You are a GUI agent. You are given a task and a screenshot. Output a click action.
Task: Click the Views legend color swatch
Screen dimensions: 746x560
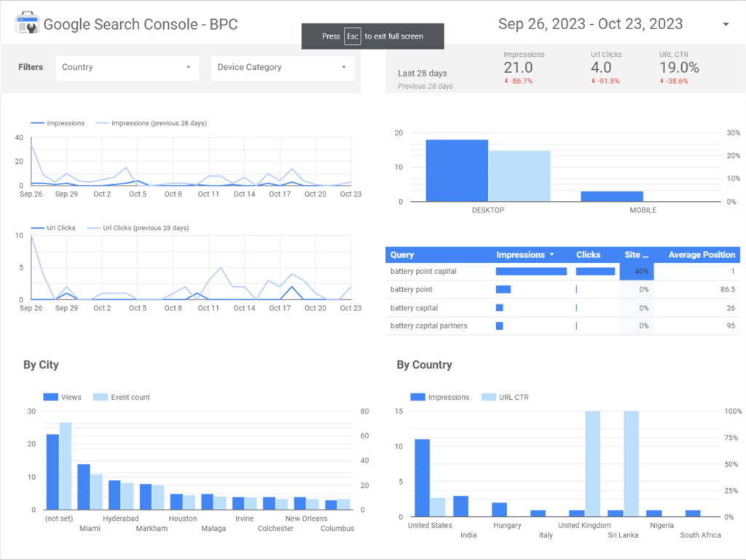[x=51, y=397]
